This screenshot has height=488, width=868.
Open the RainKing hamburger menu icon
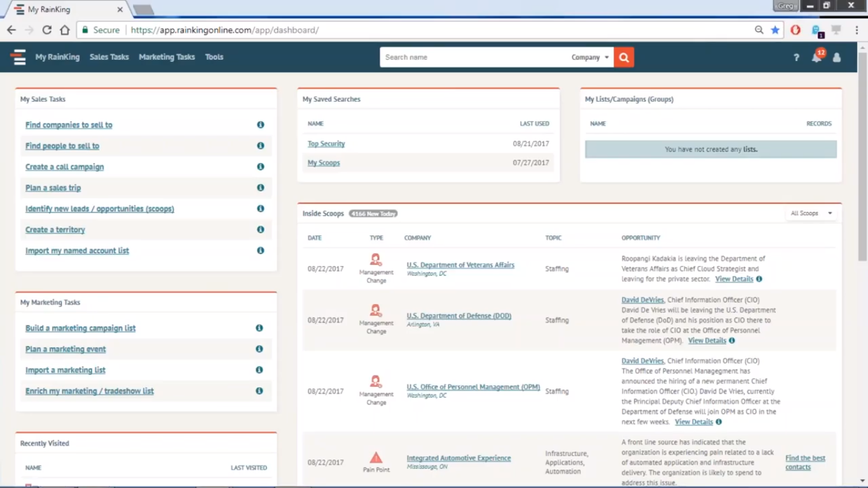click(x=18, y=57)
